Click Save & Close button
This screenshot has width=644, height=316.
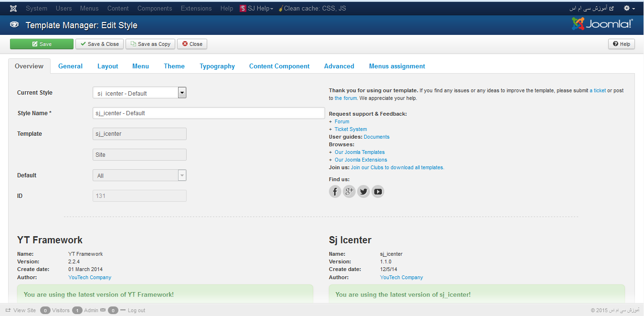[x=99, y=44]
